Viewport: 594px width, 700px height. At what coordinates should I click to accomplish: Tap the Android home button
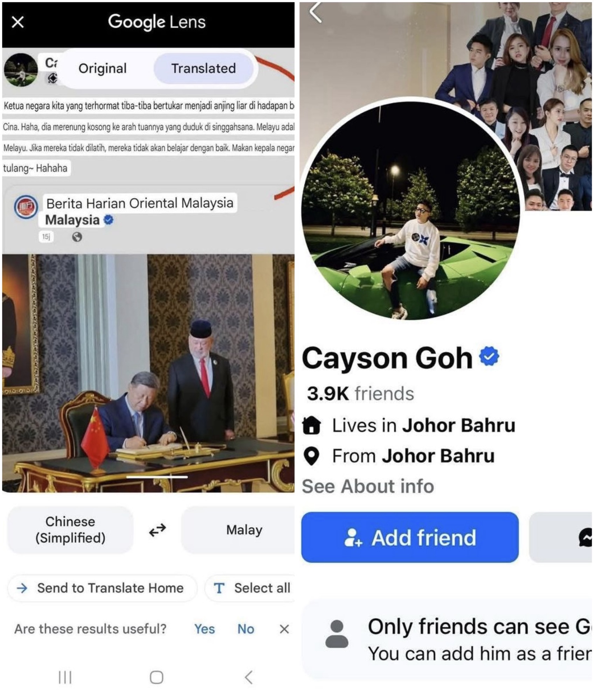tap(157, 677)
